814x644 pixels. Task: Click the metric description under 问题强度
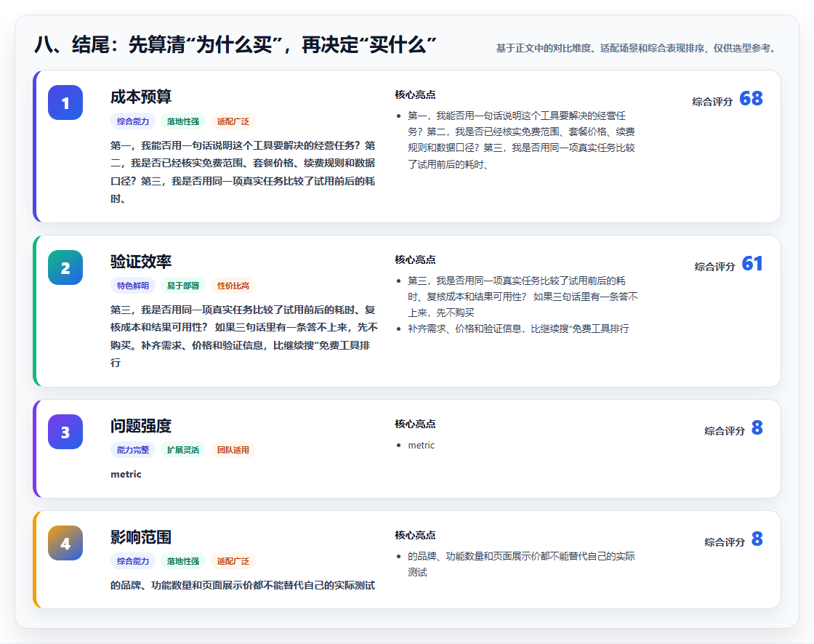126,474
